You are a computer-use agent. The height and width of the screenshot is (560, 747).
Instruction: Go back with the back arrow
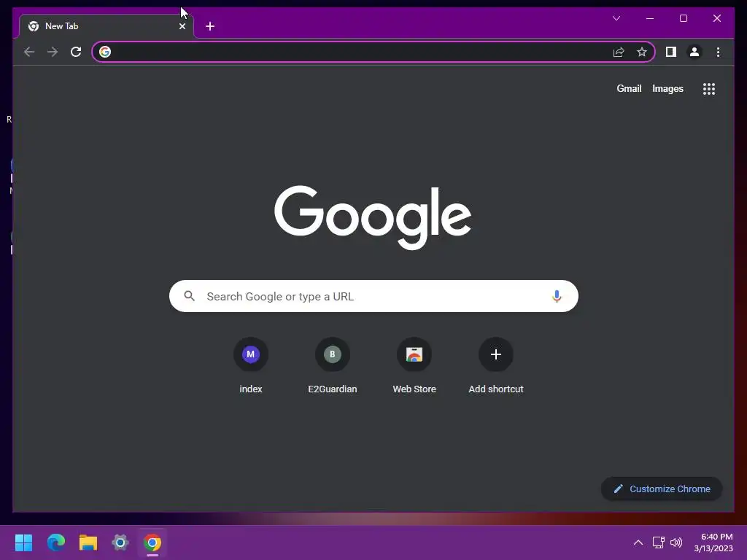[x=29, y=52]
